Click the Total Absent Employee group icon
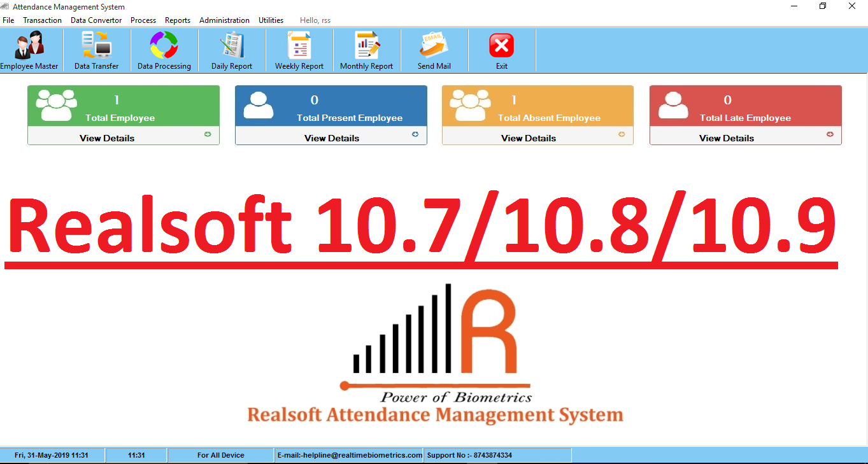868x464 pixels. (471, 105)
